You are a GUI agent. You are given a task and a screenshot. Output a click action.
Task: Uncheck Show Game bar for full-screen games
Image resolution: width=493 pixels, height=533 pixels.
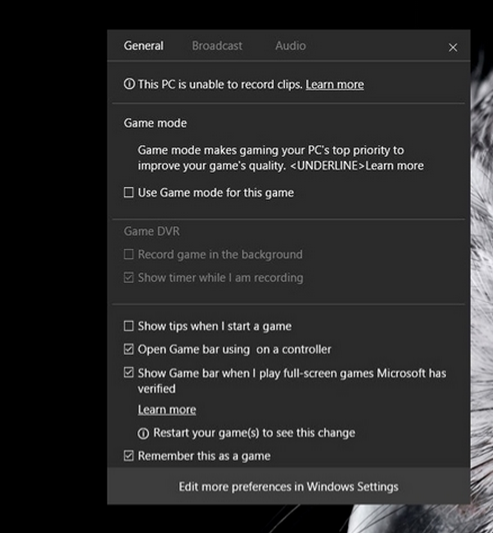pos(129,373)
